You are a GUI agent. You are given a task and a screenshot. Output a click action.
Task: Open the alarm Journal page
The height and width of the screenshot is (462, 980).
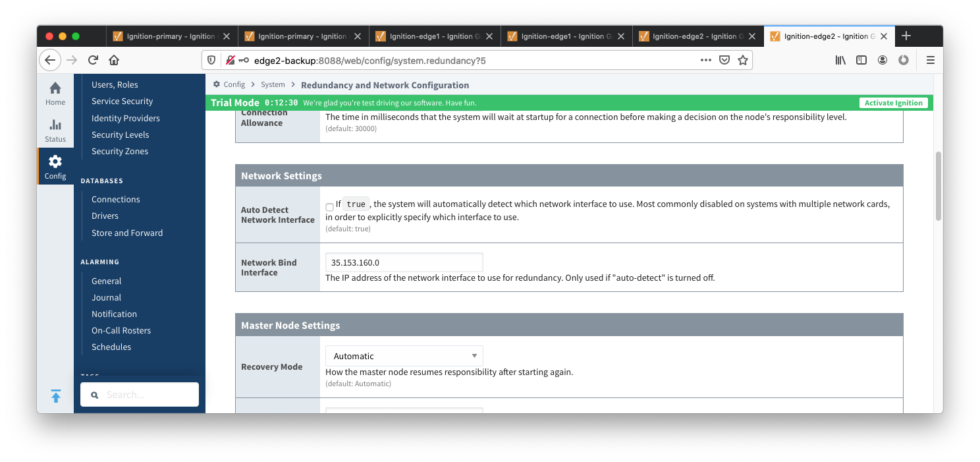point(106,297)
